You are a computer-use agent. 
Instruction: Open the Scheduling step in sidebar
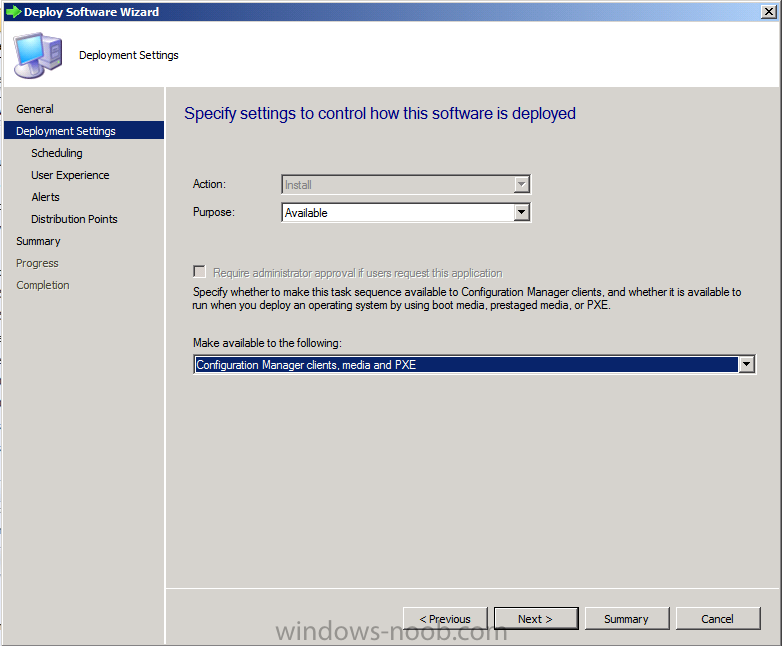(57, 153)
